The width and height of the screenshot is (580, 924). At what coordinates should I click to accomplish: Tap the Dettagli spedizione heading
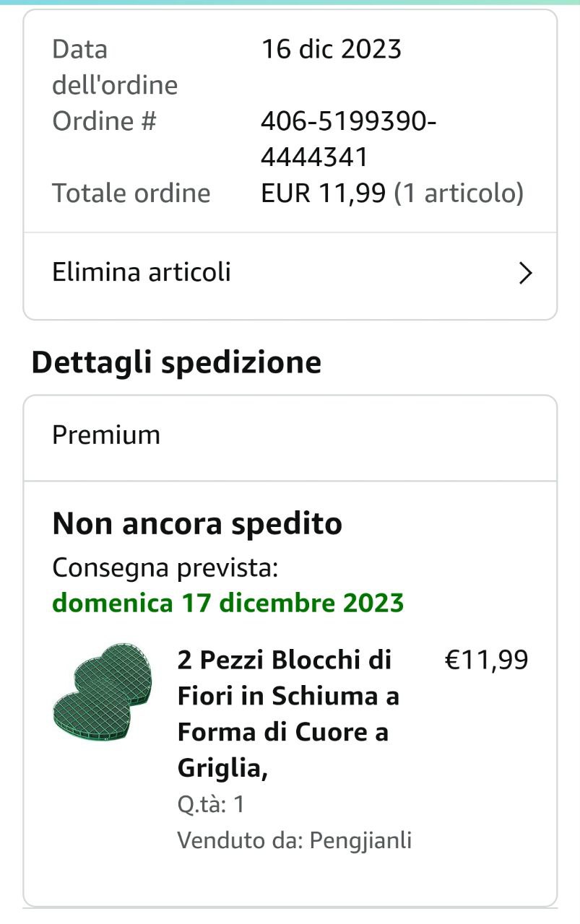click(176, 362)
